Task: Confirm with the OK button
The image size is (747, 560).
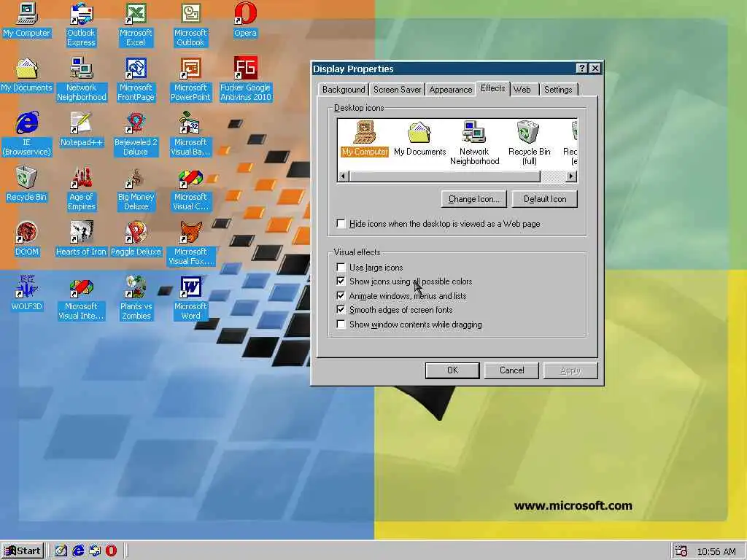Action: (x=452, y=370)
